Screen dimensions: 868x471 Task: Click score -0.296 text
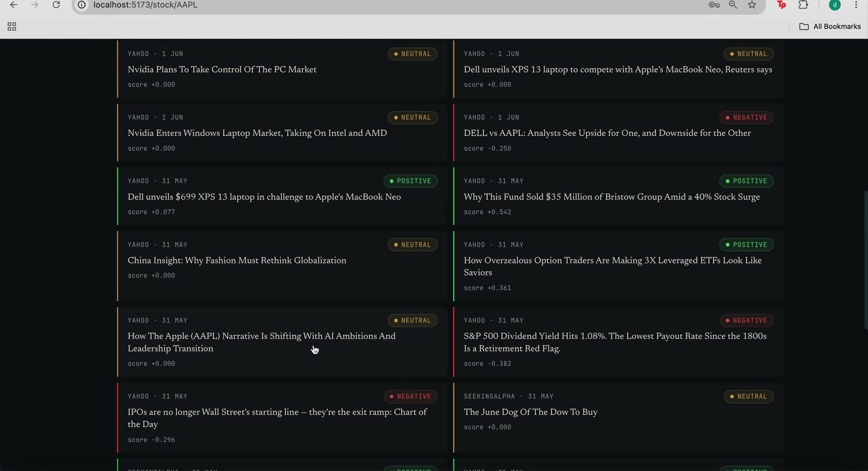[x=151, y=440]
